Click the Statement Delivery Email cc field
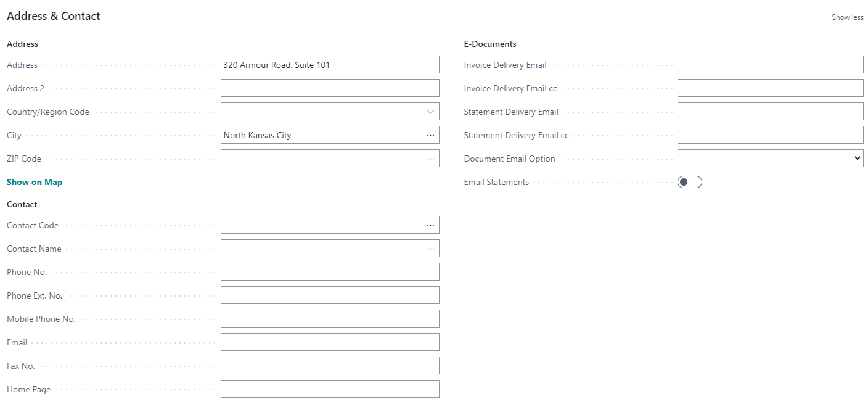 770,134
